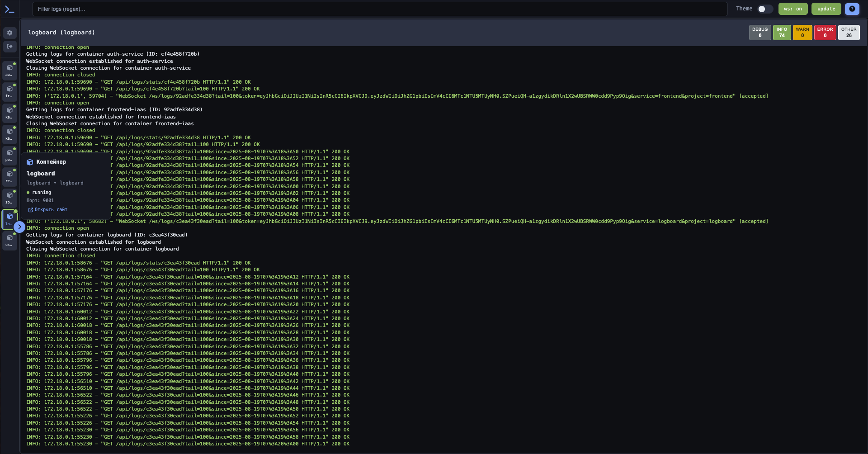Click the green 'update' button
868x454 pixels.
(826, 9)
